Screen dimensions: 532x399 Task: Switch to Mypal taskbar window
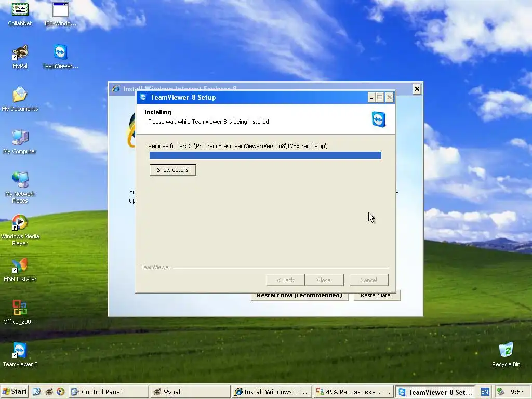(190, 392)
